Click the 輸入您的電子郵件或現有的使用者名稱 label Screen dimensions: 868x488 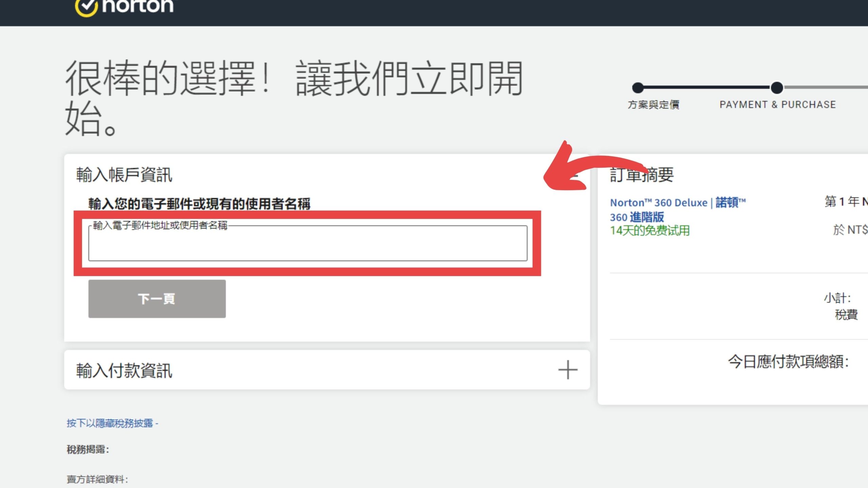pos(199,204)
